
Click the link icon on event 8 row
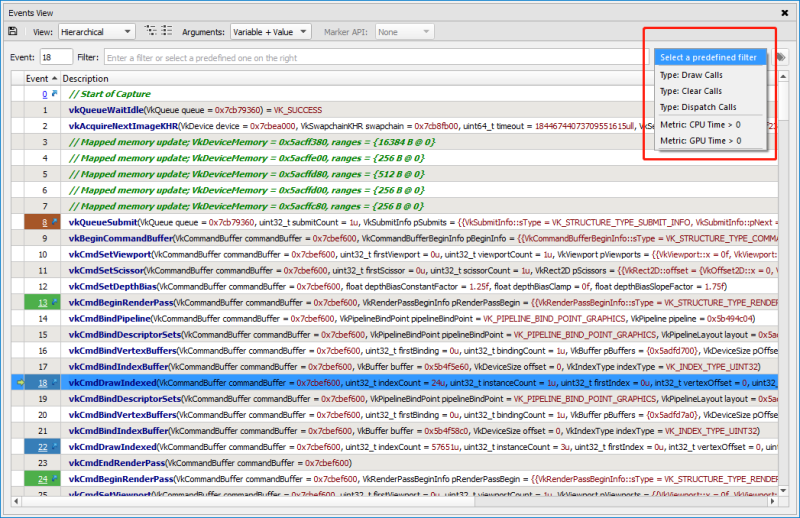point(54,222)
